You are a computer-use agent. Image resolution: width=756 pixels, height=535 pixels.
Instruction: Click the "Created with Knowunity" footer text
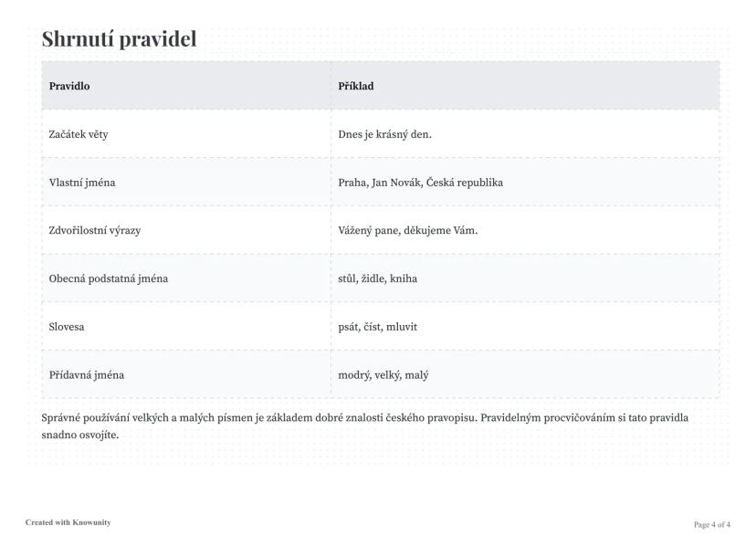[68, 523]
